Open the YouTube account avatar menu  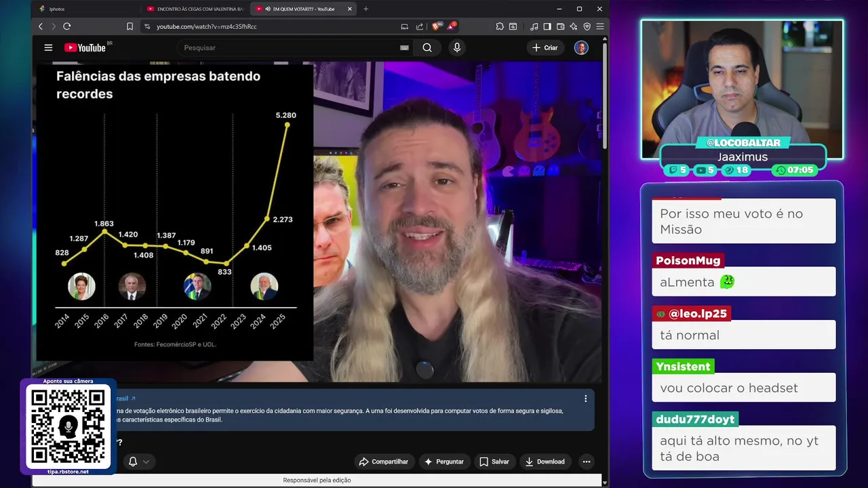(x=581, y=47)
